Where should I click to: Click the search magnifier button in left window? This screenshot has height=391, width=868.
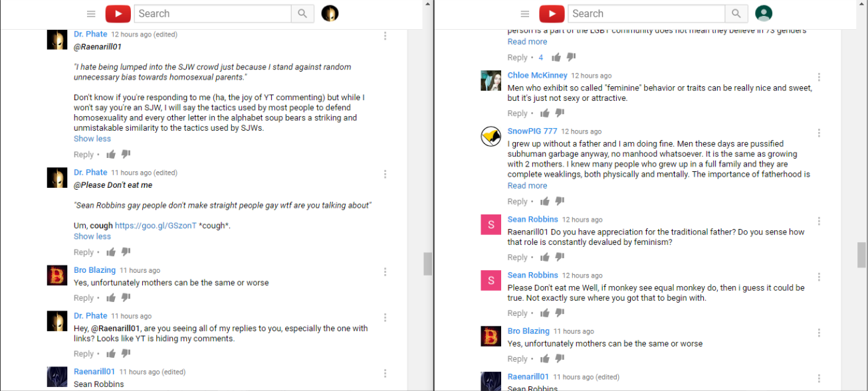302,14
